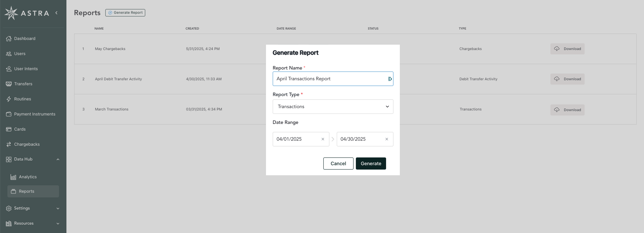644x233 pixels.
Task: Click the TYPE column header
Action: (x=463, y=29)
